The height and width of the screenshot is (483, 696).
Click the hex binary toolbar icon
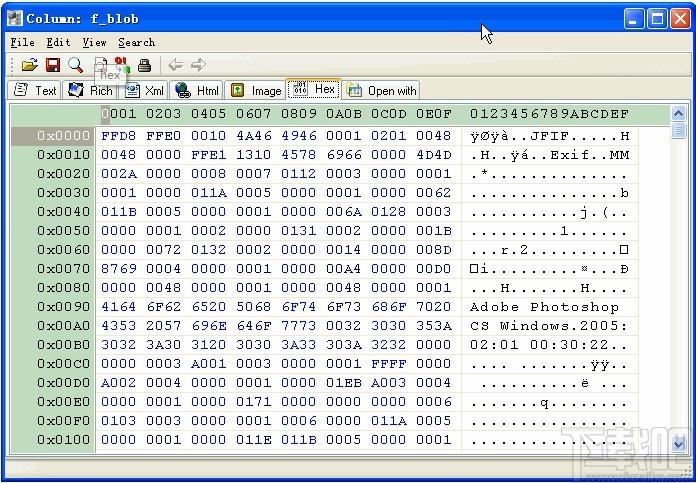click(x=122, y=65)
